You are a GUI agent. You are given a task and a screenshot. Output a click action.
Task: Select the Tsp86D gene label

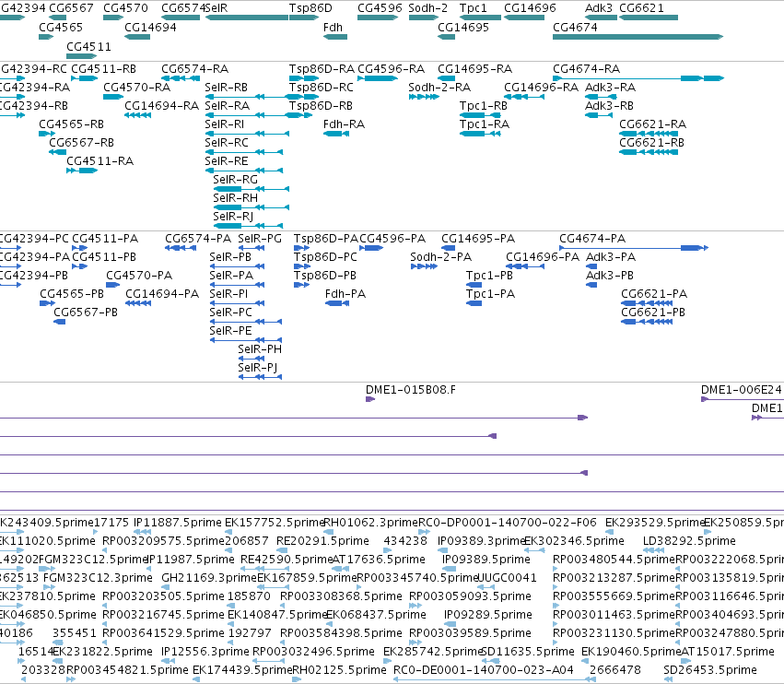(x=310, y=8)
